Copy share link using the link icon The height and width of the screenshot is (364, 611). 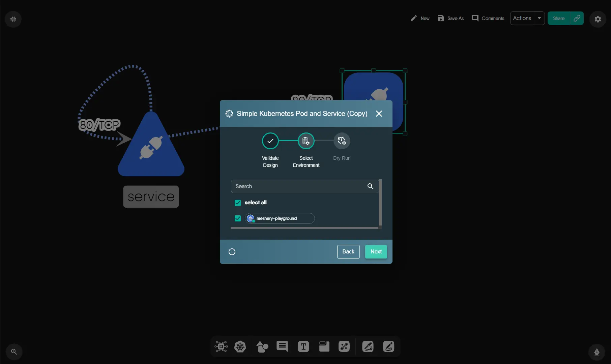coord(577,18)
